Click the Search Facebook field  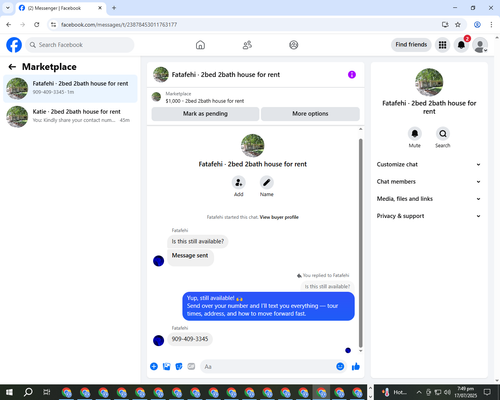(x=80, y=45)
